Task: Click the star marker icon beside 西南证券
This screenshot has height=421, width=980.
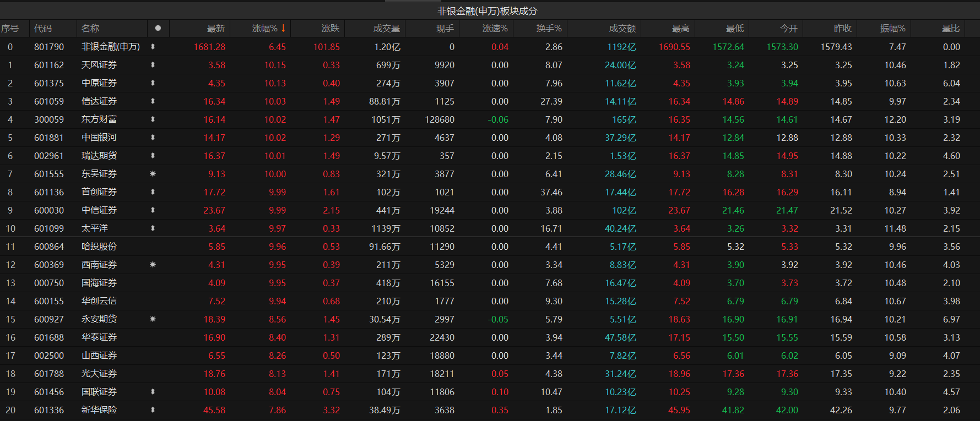Action: pos(153,265)
